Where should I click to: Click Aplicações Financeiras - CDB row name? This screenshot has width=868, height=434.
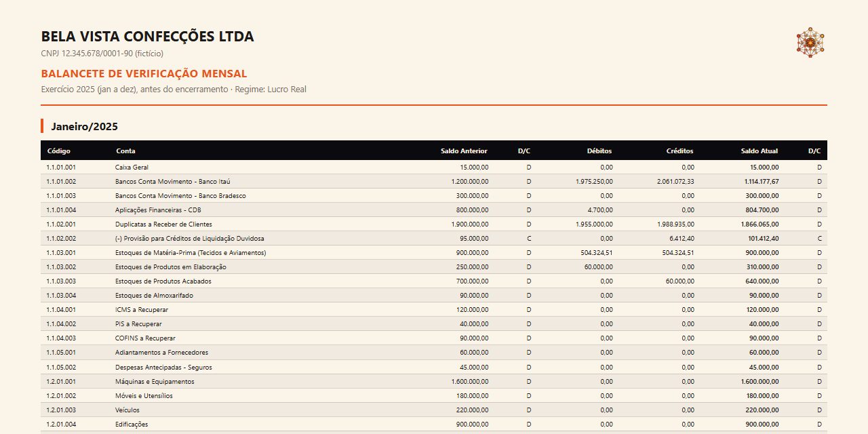tap(158, 210)
